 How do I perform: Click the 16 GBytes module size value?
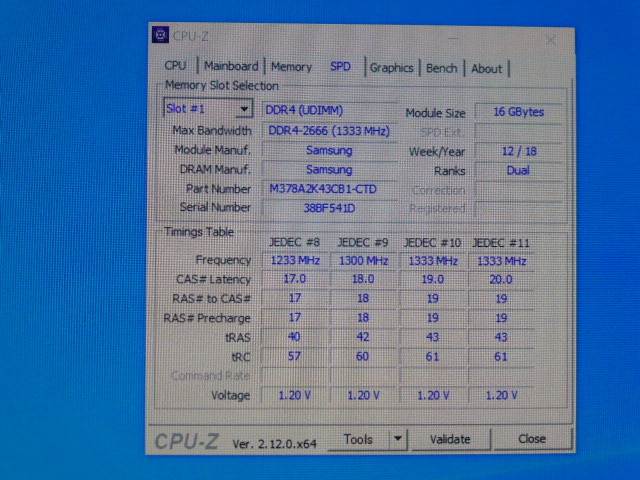point(519,112)
